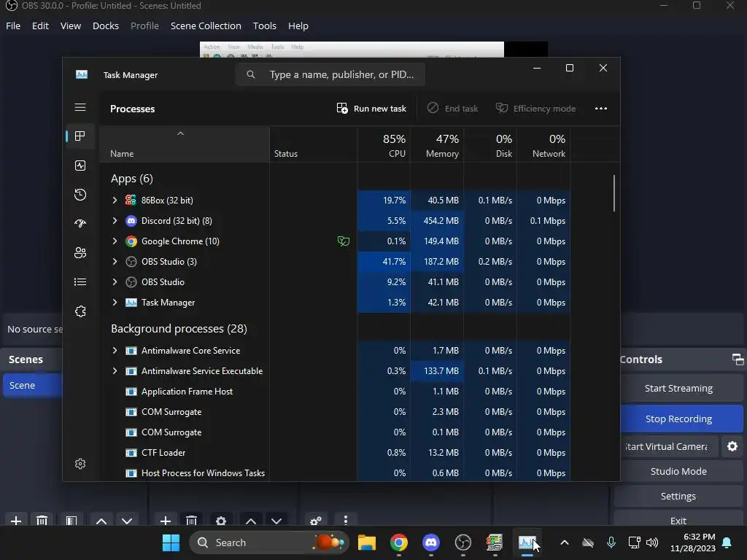Screen dimensions: 747x560
Task: Click the Google Chrome process icon
Action: tap(131, 241)
